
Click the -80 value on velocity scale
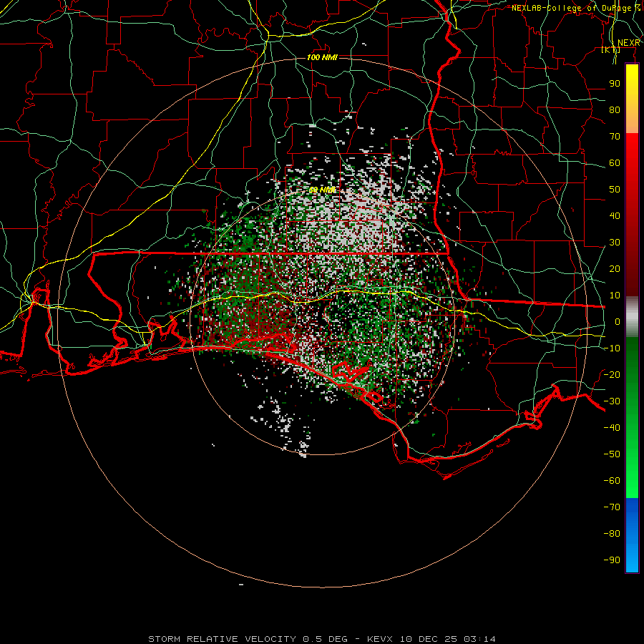point(612,534)
